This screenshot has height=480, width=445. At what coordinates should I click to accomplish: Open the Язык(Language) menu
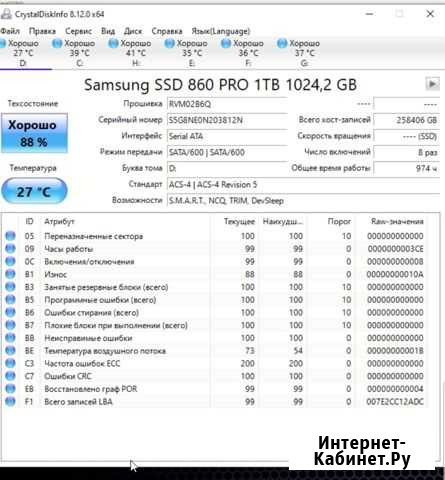click(221, 31)
